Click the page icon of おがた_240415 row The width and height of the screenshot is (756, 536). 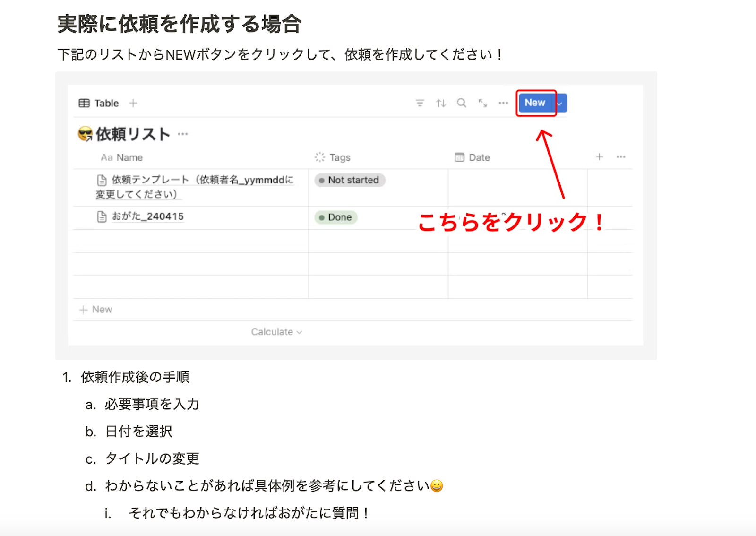(102, 217)
